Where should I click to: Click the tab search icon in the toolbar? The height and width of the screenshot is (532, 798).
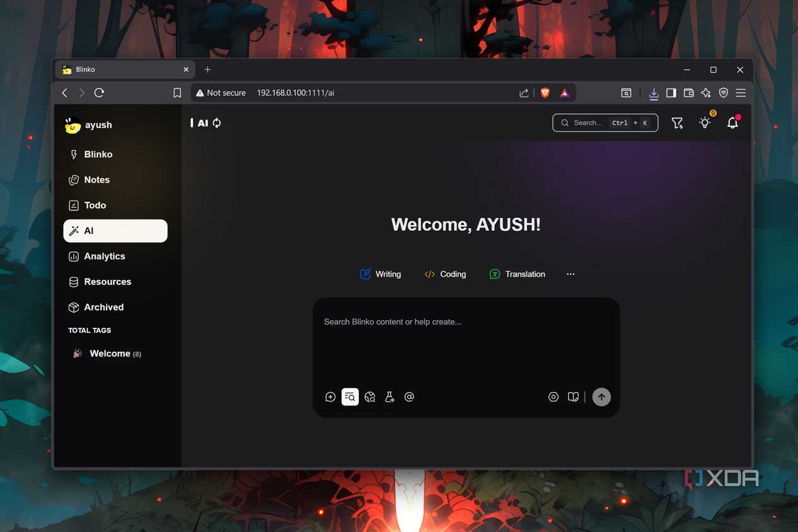tap(626, 93)
